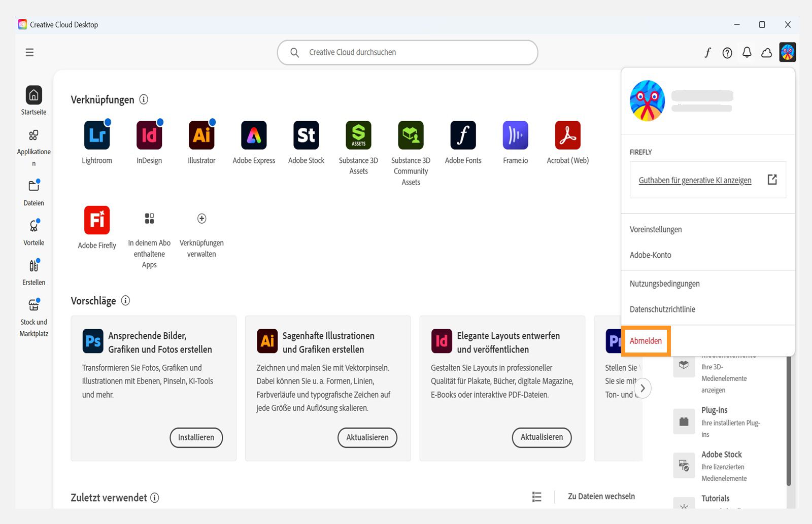Launch the Illustrator shortcut
812x524 pixels.
(201, 143)
